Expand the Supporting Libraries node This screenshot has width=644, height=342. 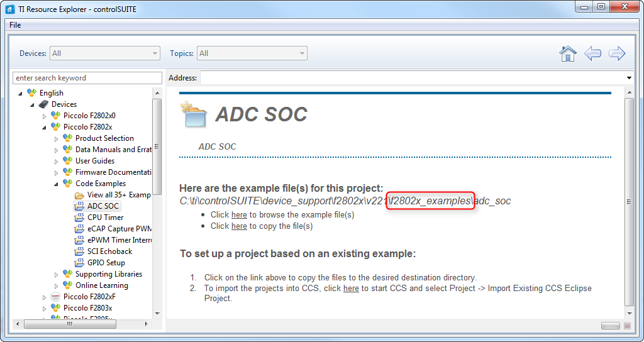coord(56,275)
